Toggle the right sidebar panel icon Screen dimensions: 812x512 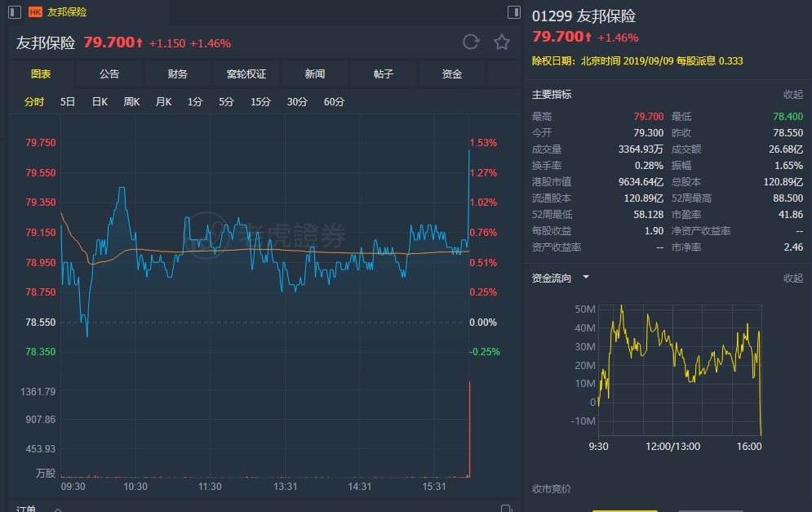coord(513,12)
